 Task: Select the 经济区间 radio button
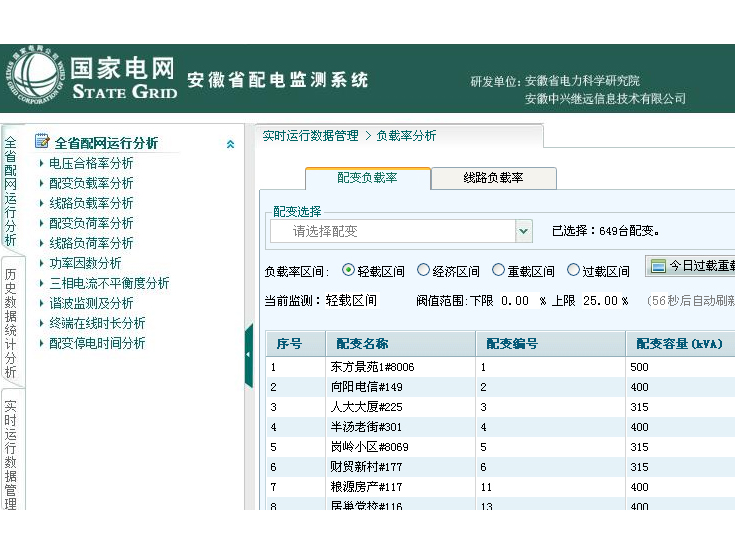423,270
